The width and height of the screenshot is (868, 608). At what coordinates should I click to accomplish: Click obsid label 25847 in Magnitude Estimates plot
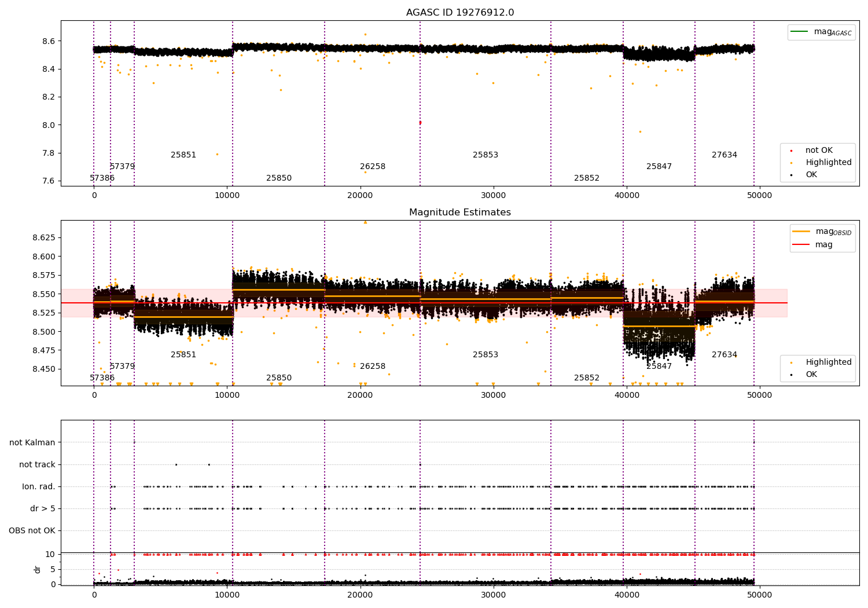[x=659, y=367]
